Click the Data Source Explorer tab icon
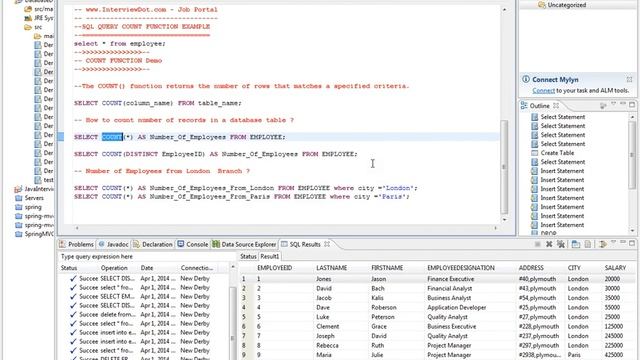This screenshot has height=360, width=640. [216, 244]
